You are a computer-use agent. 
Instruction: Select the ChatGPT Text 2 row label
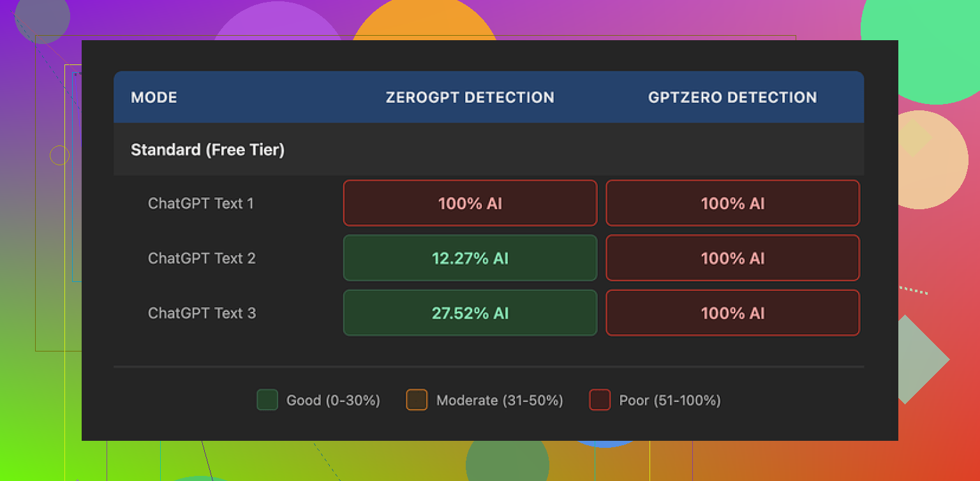tap(202, 258)
